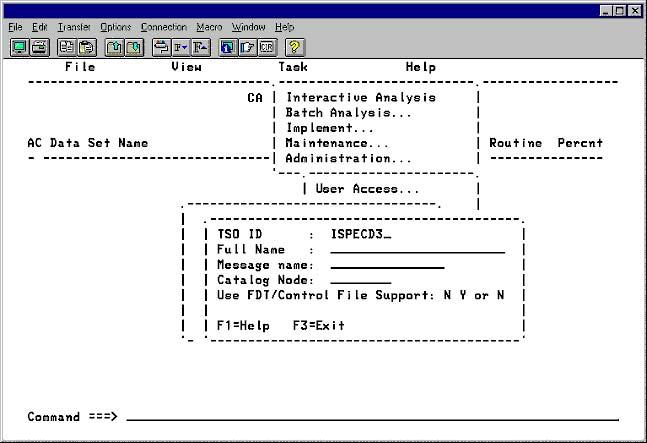The image size is (647, 443).
Task: Open the Options menu
Action: (x=116, y=27)
